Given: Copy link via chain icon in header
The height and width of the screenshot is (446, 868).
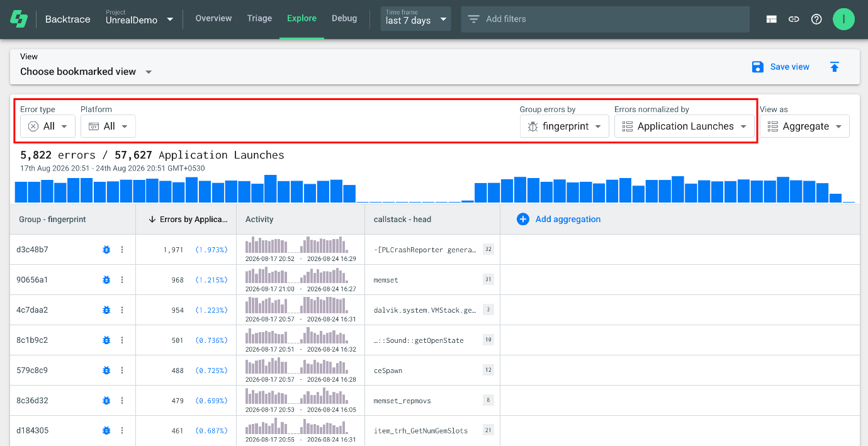Looking at the screenshot, I should 794,19.
